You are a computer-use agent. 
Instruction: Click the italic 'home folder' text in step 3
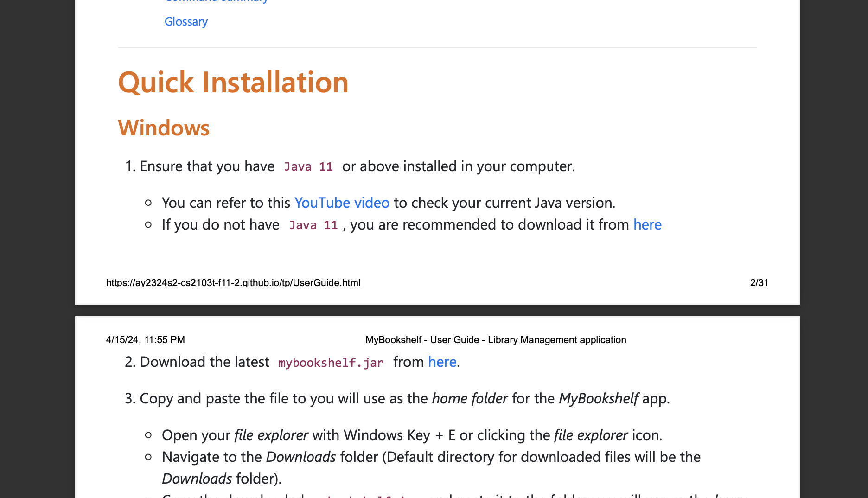coord(470,399)
